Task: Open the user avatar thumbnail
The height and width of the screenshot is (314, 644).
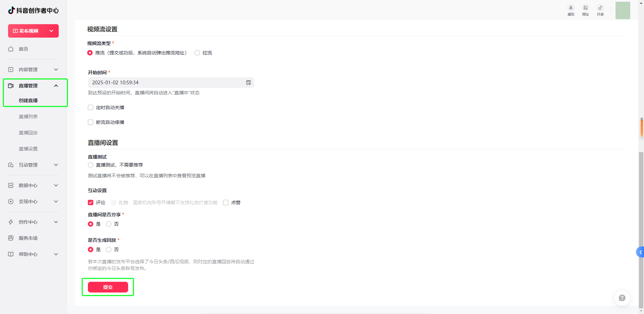Action: point(623,10)
